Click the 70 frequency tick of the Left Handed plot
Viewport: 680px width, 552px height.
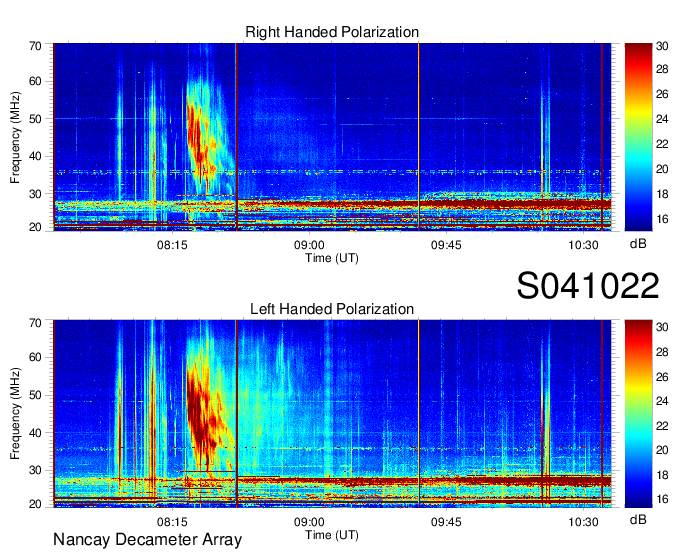[x=36, y=323]
